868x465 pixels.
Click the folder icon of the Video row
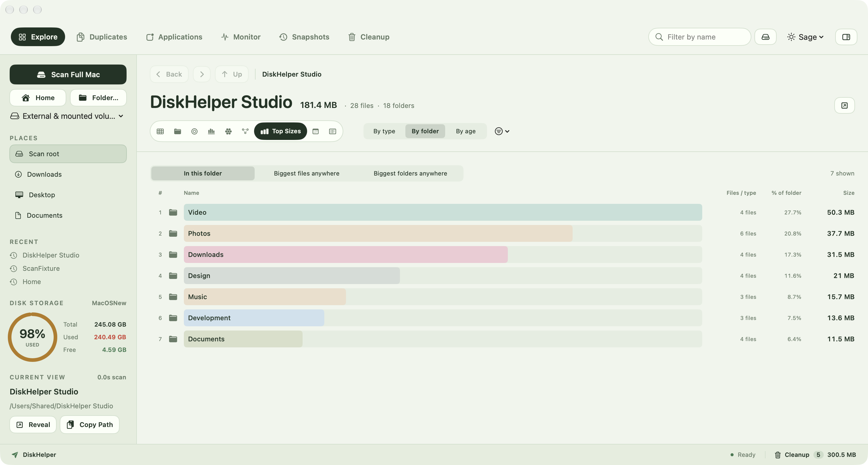click(x=173, y=212)
